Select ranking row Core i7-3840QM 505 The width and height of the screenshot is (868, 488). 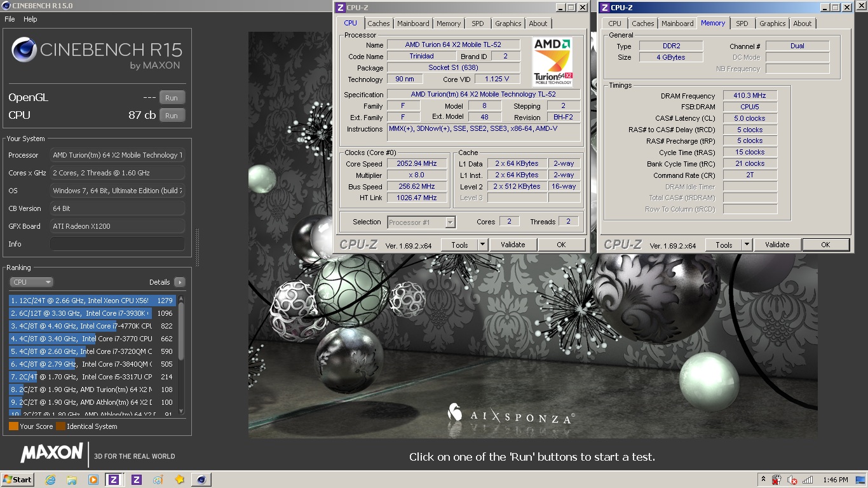coord(93,364)
